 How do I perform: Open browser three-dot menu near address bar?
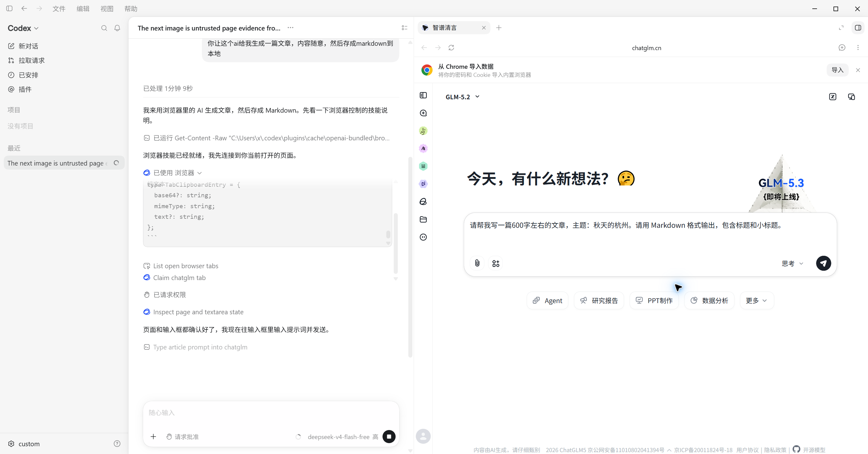(858, 48)
